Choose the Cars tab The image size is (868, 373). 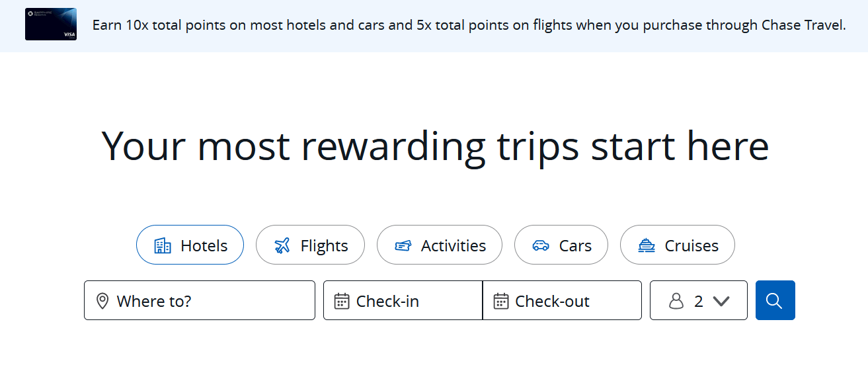pos(561,245)
